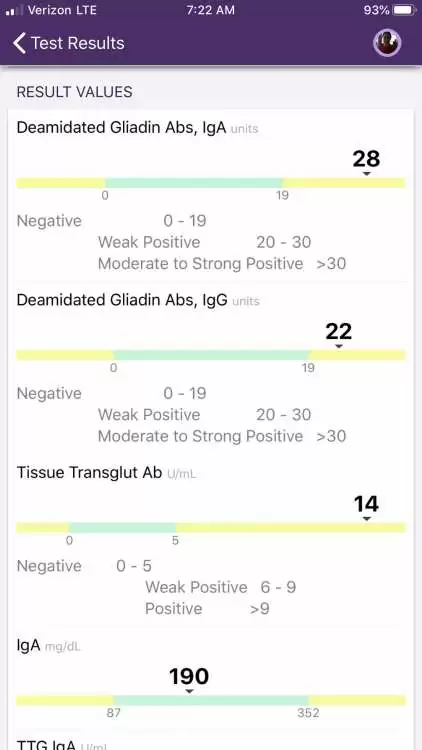Tap the 22 value marker triangle

click(339, 346)
